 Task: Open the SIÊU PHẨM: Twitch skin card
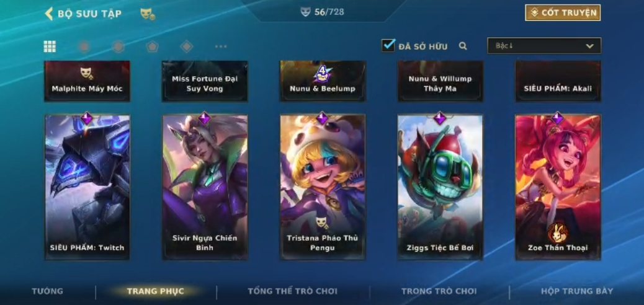tap(87, 187)
